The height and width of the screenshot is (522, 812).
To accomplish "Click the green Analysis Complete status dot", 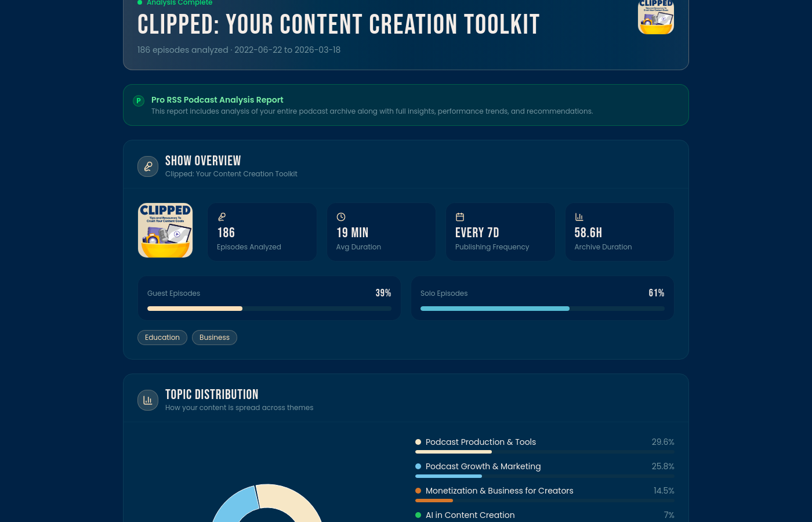I will [x=140, y=3].
